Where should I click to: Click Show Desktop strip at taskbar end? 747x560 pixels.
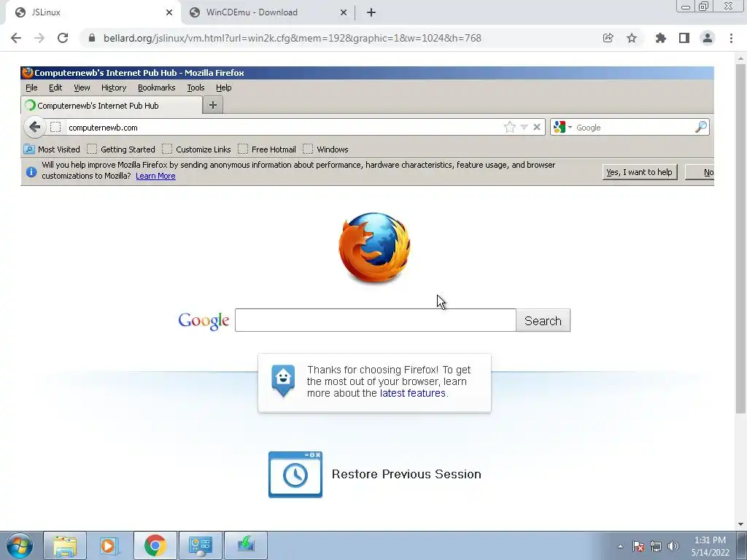(742, 545)
